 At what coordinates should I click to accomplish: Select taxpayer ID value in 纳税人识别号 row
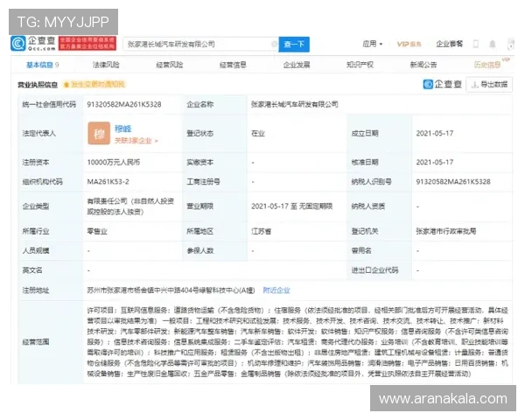453,182
